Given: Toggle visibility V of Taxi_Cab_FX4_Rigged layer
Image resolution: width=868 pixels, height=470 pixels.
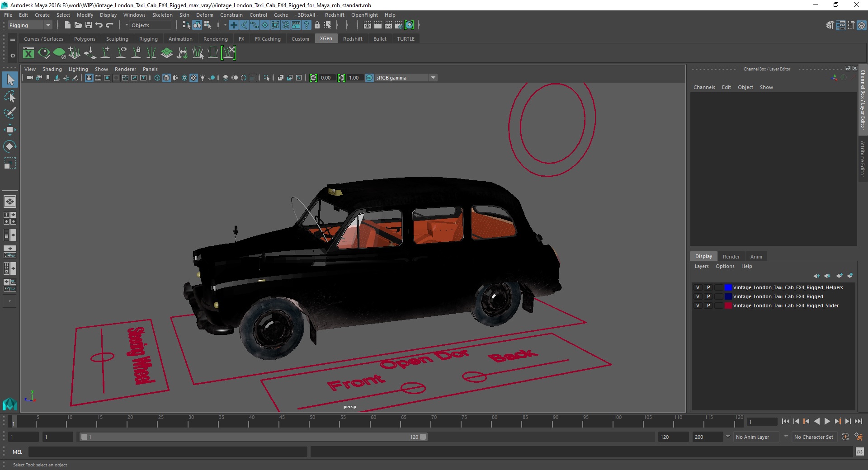Looking at the screenshot, I should pos(698,296).
